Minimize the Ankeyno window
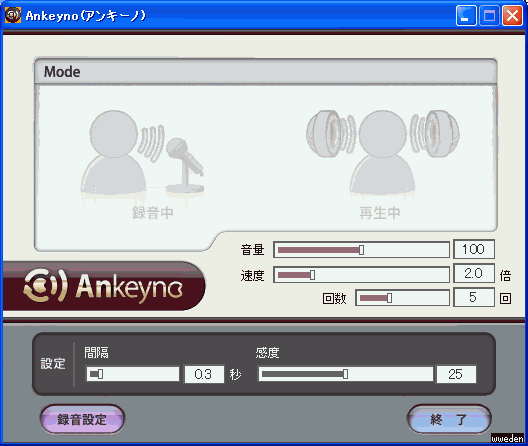Viewport: 528px width, 446px height. click(x=466, y=15)
